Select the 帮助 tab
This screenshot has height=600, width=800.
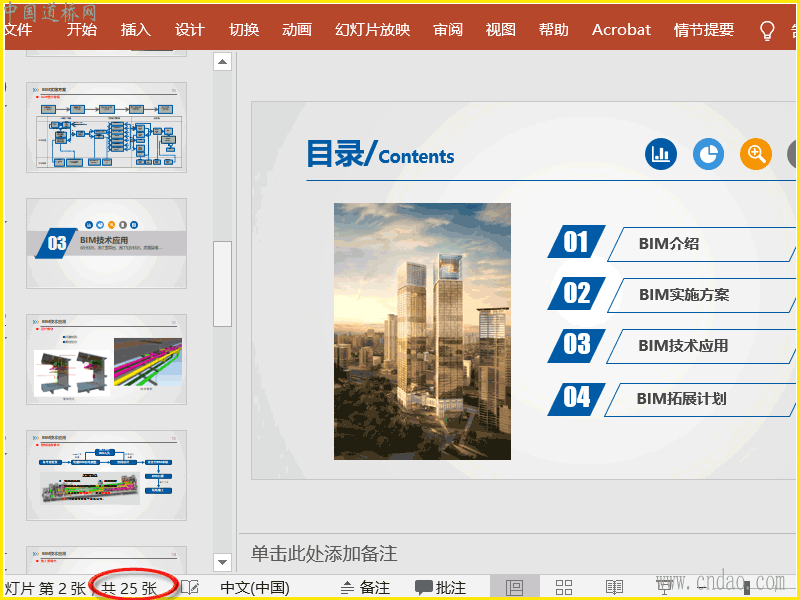point(554,30)
